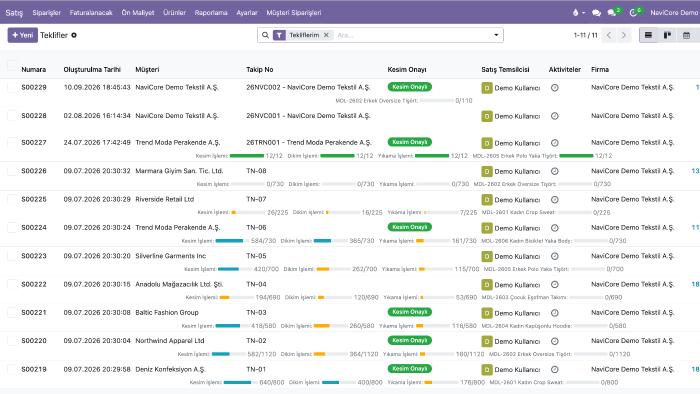This screenshot has width=700, height=394.
Task: Click Kesim Onaylı badge on row S00229
Action: click(409, 87)
